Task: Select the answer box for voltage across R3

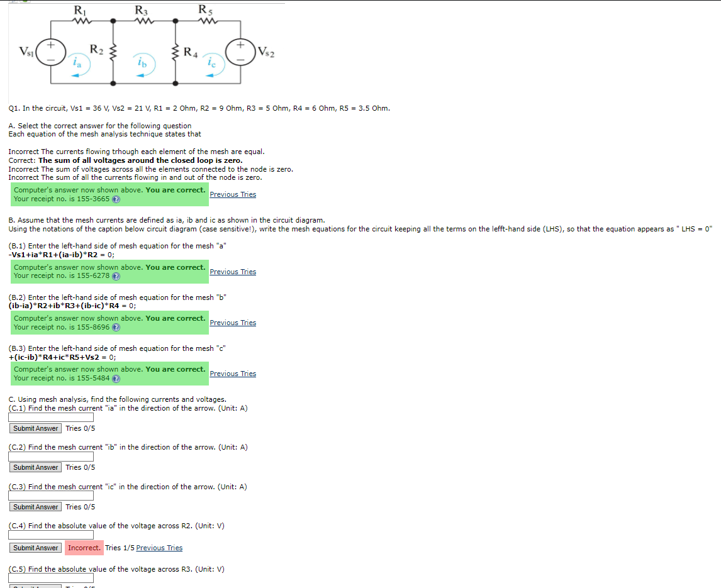Action: coord(50,578)
